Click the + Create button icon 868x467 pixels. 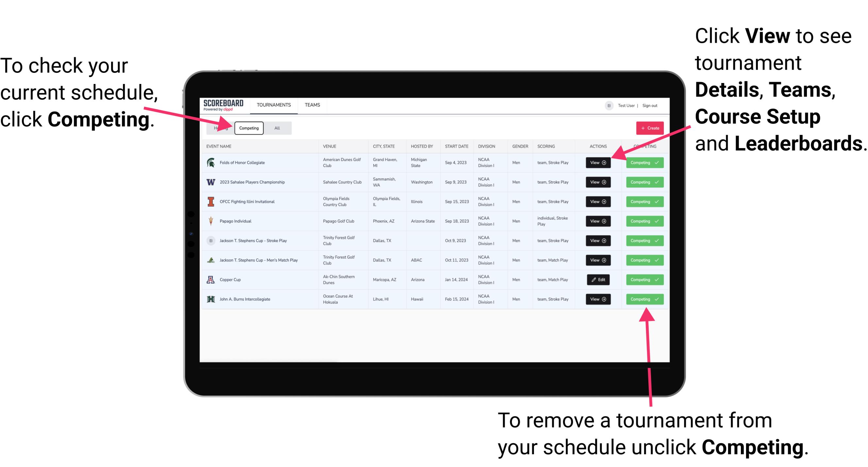click(x=648, y=128)
